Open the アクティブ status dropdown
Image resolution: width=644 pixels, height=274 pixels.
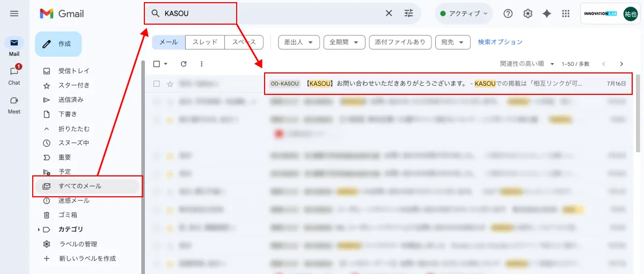[464, 13]
